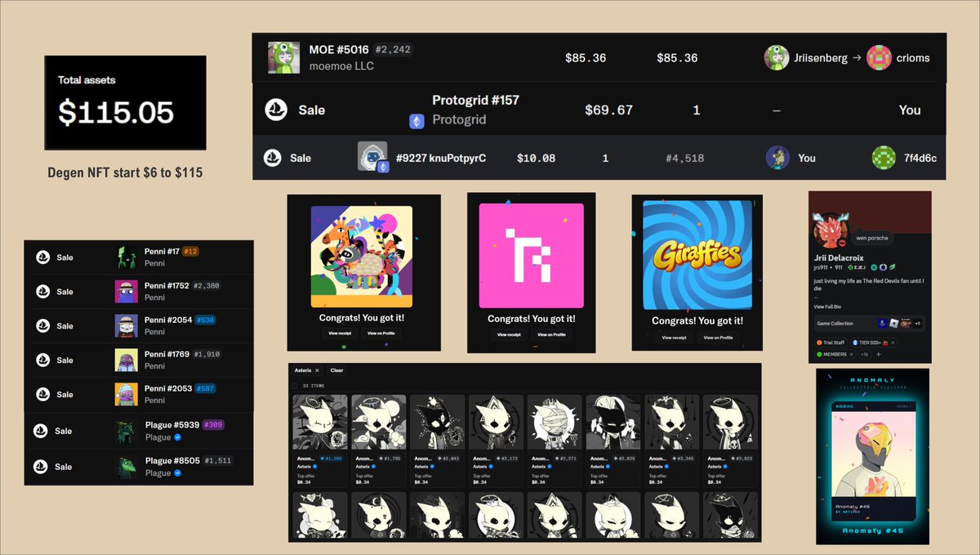Image resolution: width=980 pixels, height=555 pixels.
Task: Click the rarity rank #309 badge on Plague #5939
Action: point(212,425)
